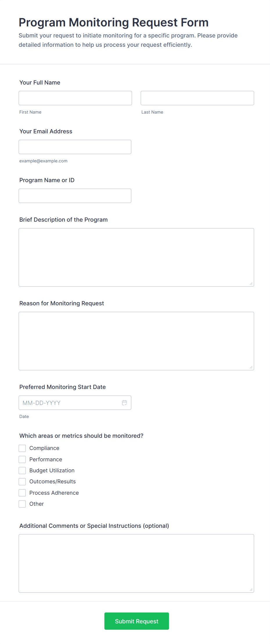The height and width of the screenshot is (644, 270).
Task: Click the Reason textarea resize handle
Action: 251,367
